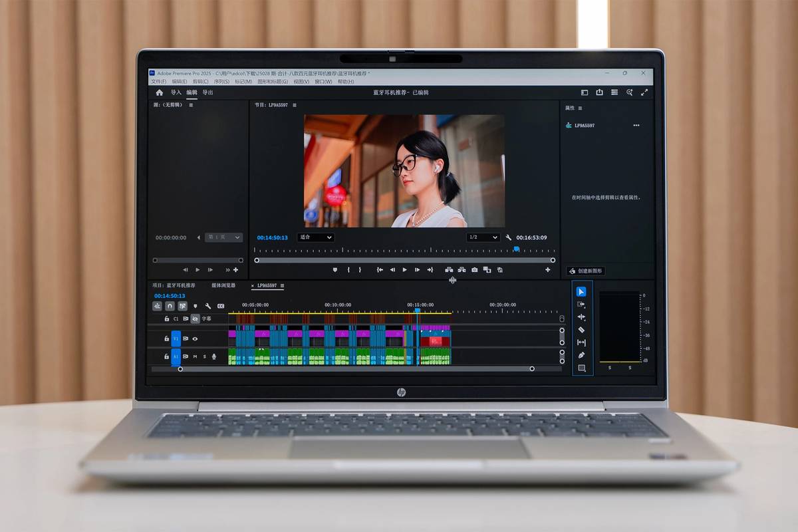Open the Workspaces icon in the header
The height and width of the screenshot is (532, 798).
click(x=614, y=92)
